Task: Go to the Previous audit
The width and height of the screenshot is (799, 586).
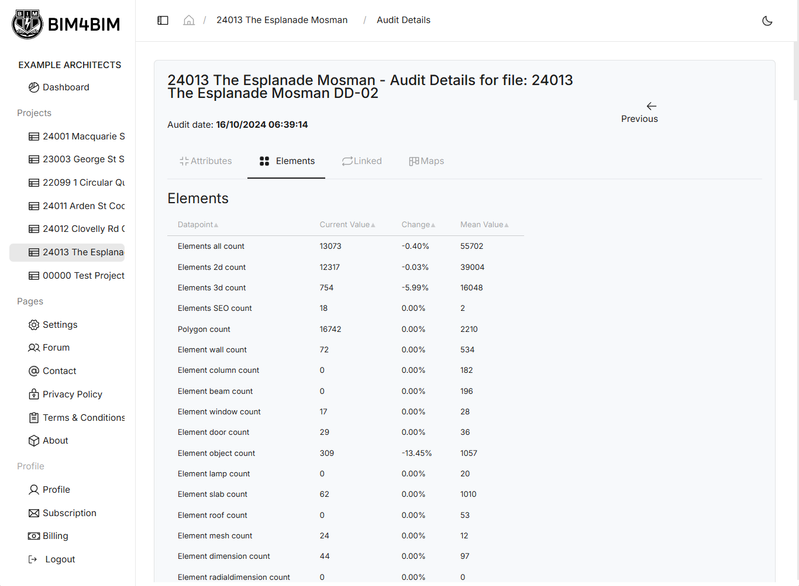Action: [x=640, y=111]
